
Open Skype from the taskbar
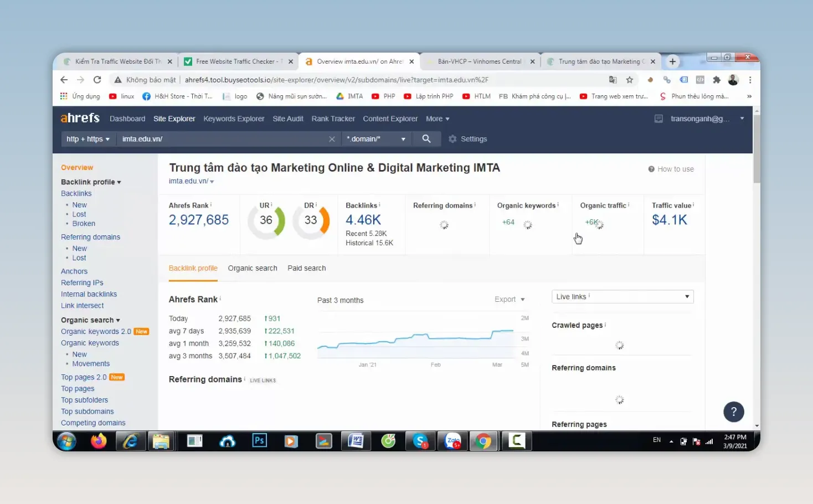(x=420, y=441)
